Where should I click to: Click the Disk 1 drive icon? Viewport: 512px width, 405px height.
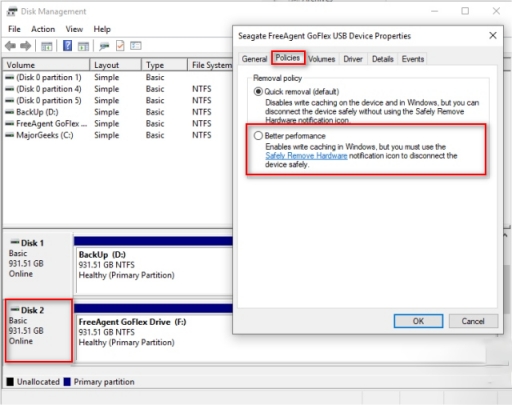click(x=15, y=242)
